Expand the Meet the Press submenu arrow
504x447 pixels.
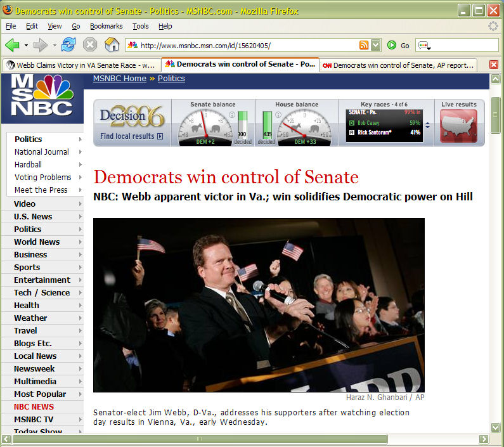pos(80,190)
